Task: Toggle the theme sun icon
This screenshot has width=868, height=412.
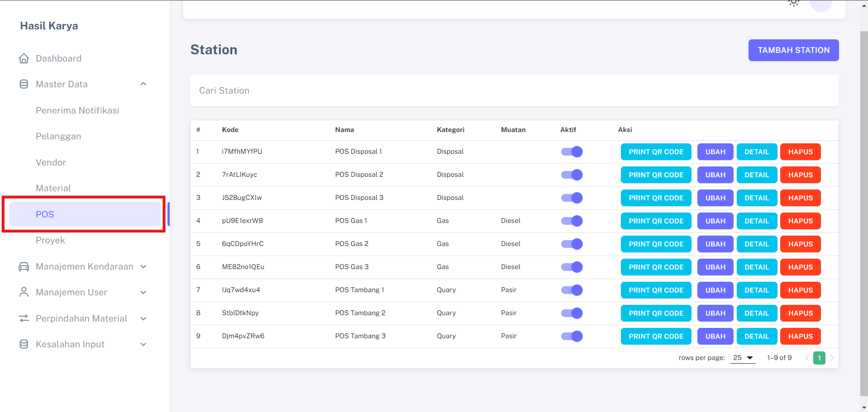Action: tap(793, 3)
